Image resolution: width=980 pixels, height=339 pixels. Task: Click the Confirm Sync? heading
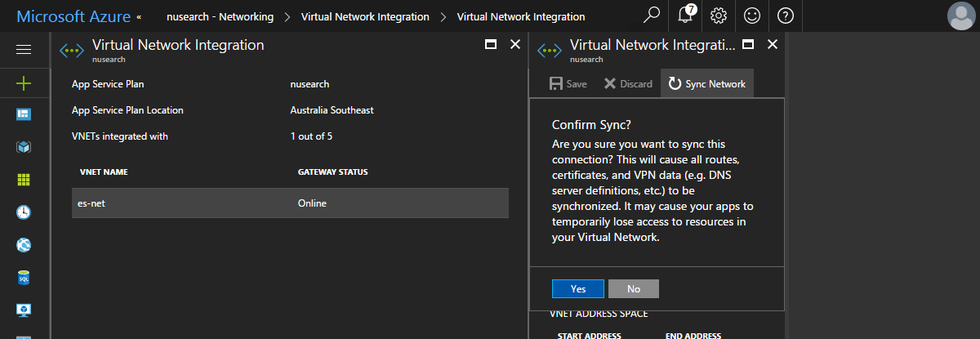[591, 125]
